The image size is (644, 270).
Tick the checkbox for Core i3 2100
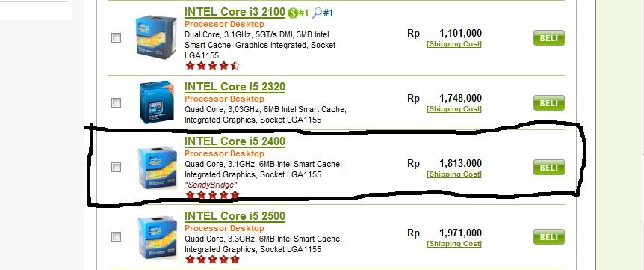117,38
